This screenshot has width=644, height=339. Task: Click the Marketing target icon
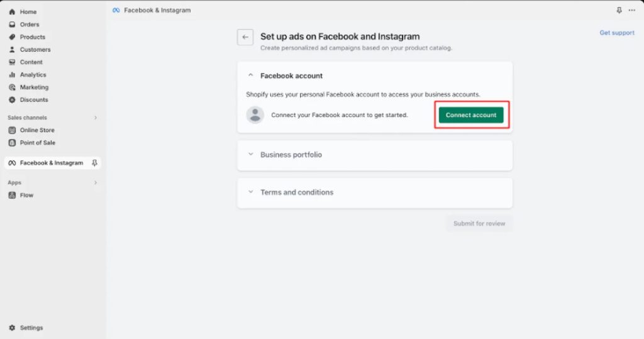(12, 87)
